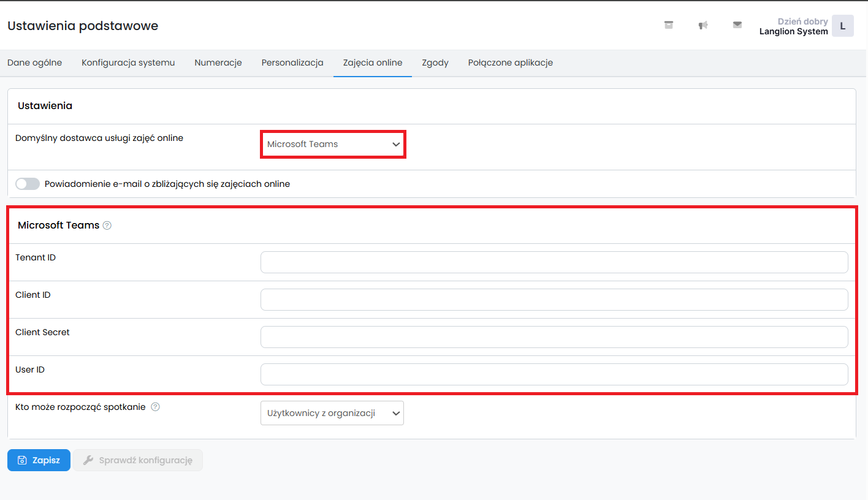Toggle e-mail notification for upcoming online classes
Image resolution: width=868 pixels, height=500 pixels.
click(x=28, y=184)
